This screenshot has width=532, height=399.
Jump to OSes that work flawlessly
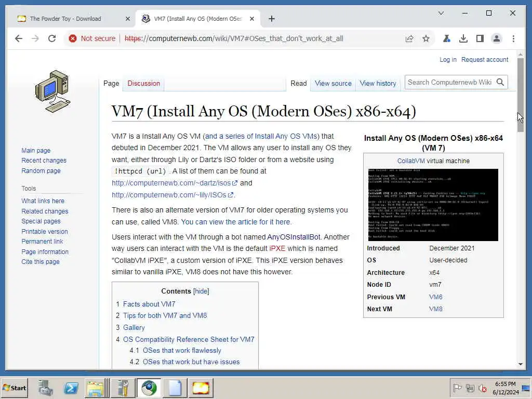click(182, 351)
